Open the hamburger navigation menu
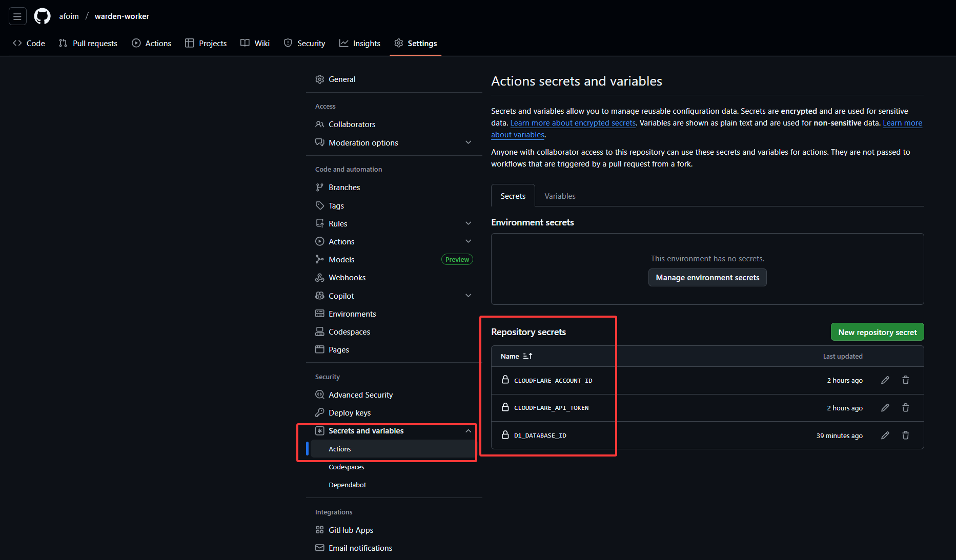 (x=17, y=16)
